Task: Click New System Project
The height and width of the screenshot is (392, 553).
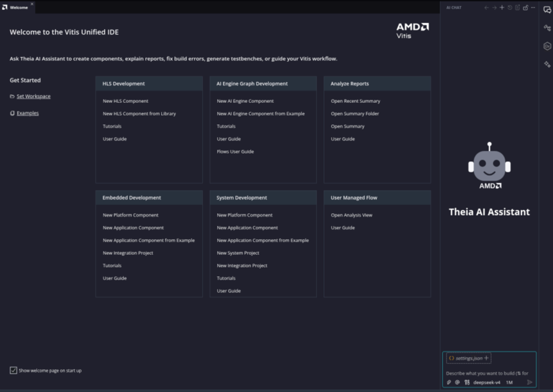Action: pyautogui.click(x=238, y=253)
